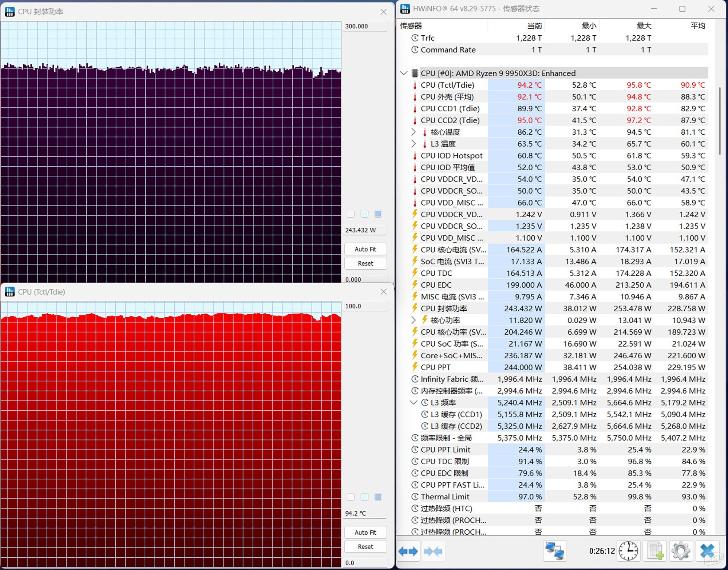
Task: Open the network monitoring computers icon
Action: pyautogui.click(x=555, y=551)
